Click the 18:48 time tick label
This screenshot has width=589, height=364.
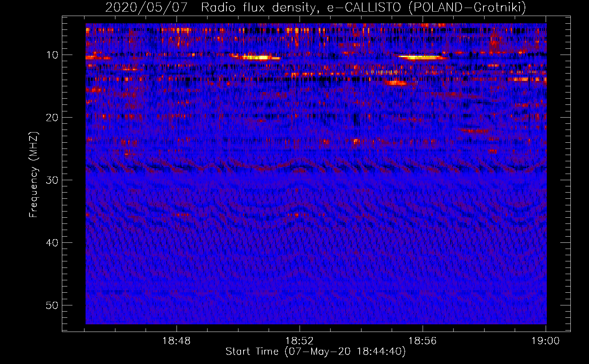point(177,341)
